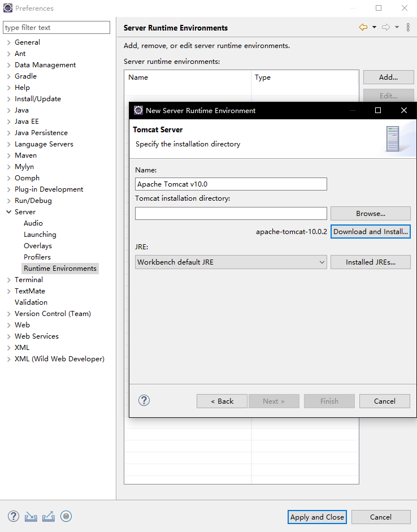Click the Preferences help icon at bottom left
The height and width of the screenshot is (532, 417).
(14, 516)
